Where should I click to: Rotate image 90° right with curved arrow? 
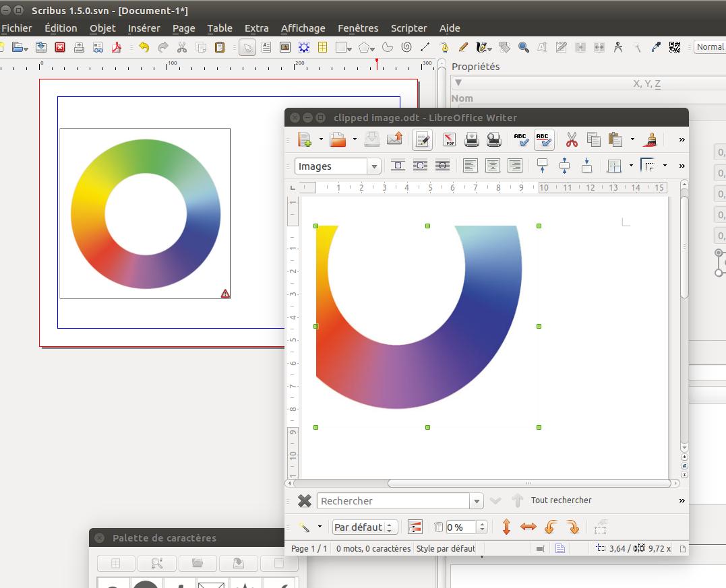572,527
